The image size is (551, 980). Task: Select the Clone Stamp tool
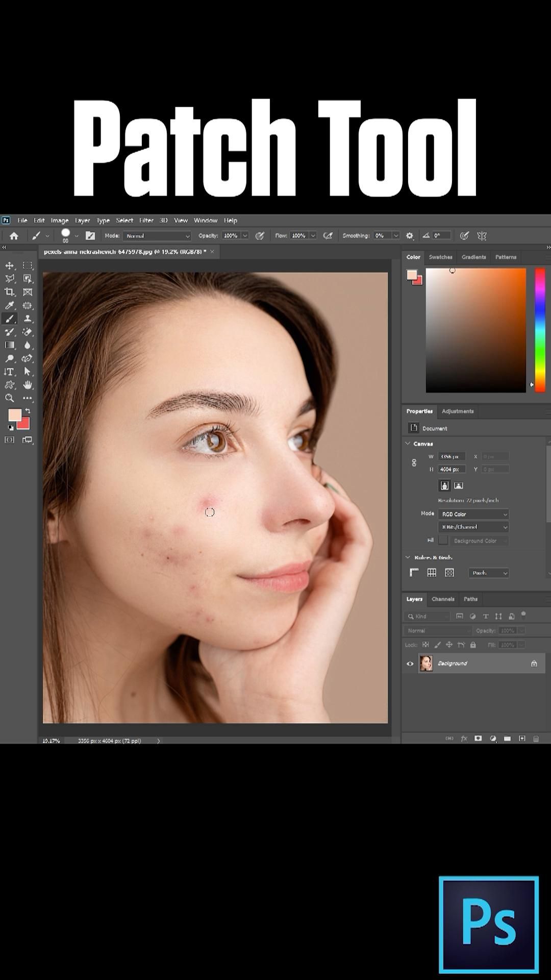[x=28, y=318]
